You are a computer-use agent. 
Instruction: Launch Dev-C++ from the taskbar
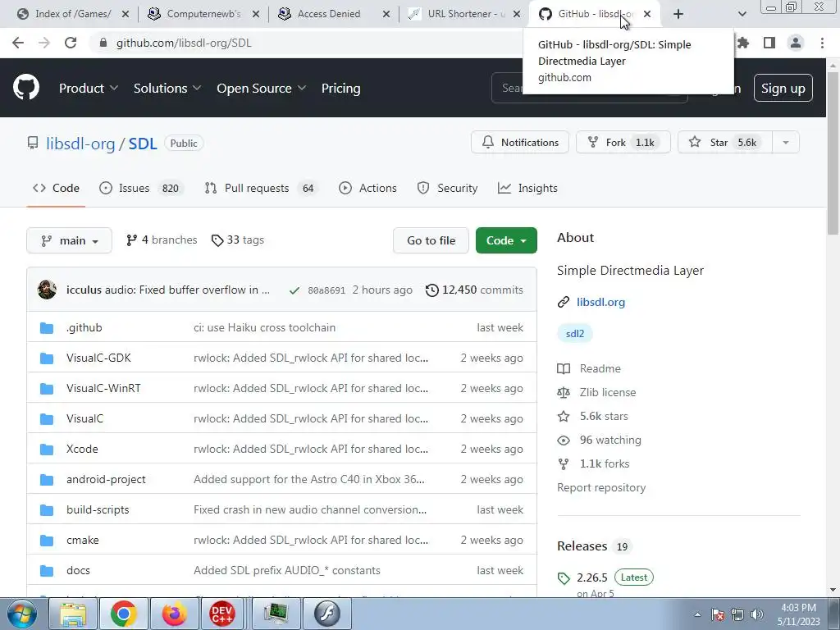click(x=221, y=614)
